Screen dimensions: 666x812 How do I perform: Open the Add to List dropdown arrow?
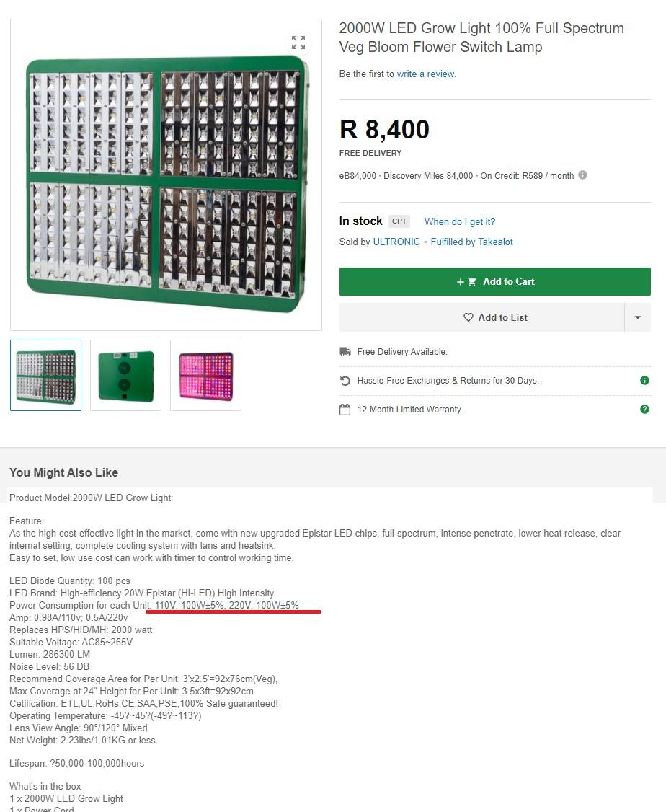[x=638, y=317]
